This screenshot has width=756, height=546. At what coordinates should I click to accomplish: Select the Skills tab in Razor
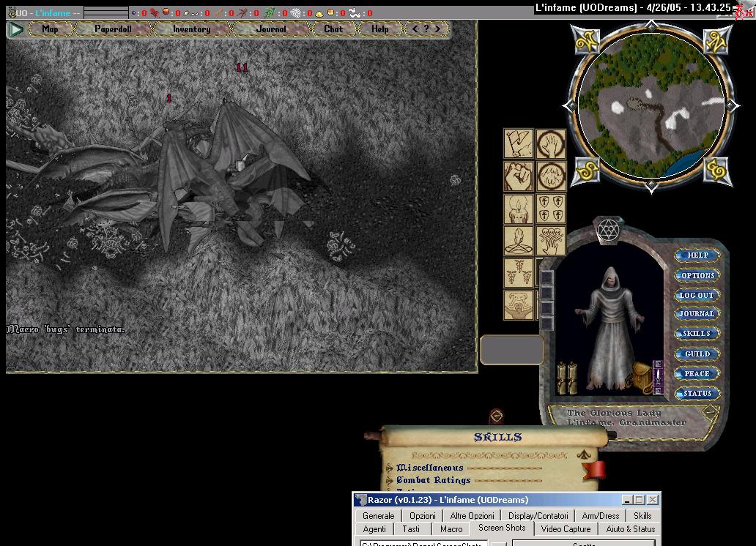[642, 516]
